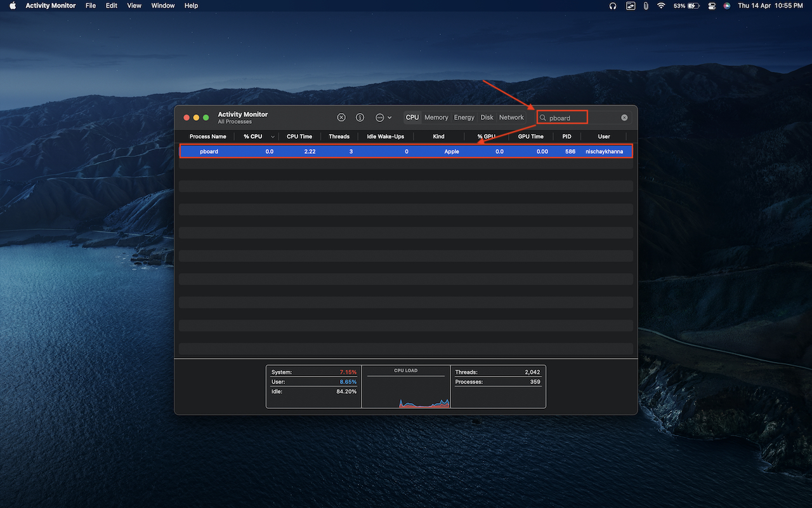Sort by % CPU column header
Viewport: 812px width, 508px height.
tap(257, 137)
